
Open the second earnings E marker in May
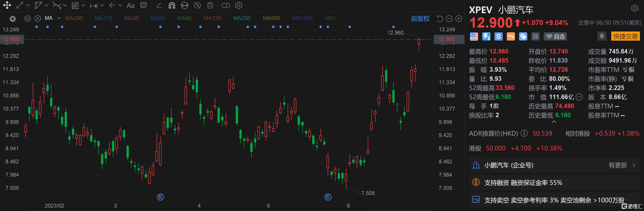pos(328,197)
